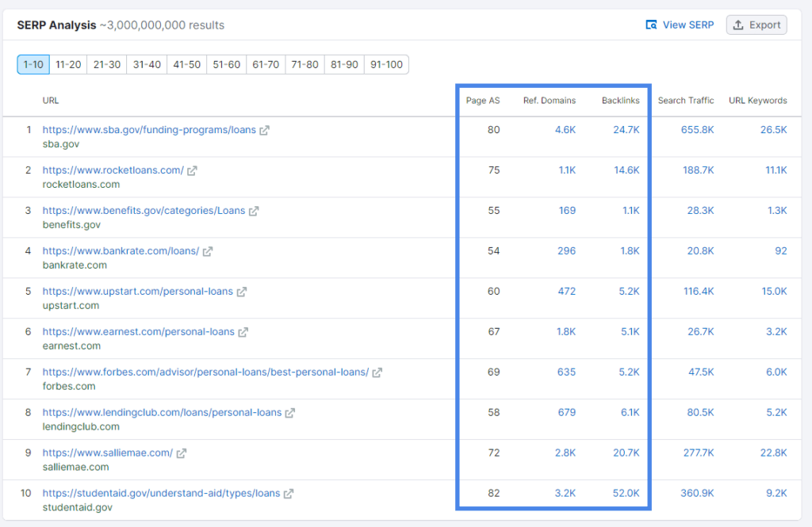The width and height of the screenshot is (812, 527).
Task: Click the 472 referring domains value
Action: click(x=566, y=292)
